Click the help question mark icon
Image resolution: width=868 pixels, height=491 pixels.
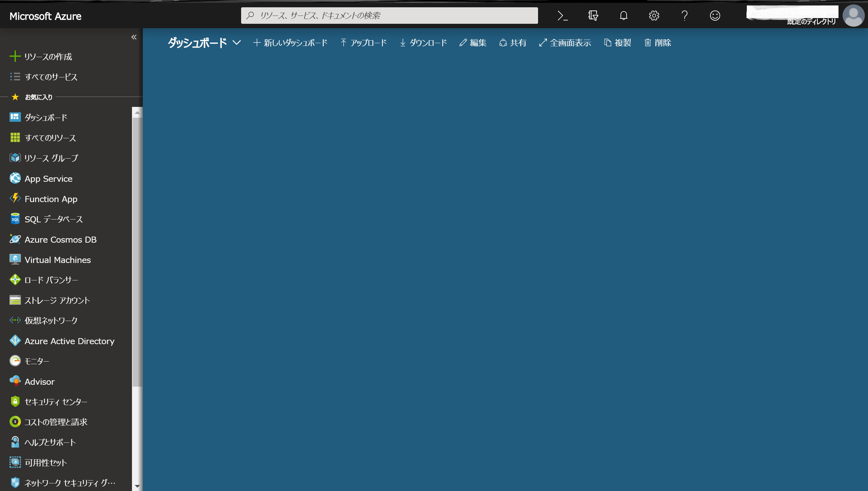[684, 16]
